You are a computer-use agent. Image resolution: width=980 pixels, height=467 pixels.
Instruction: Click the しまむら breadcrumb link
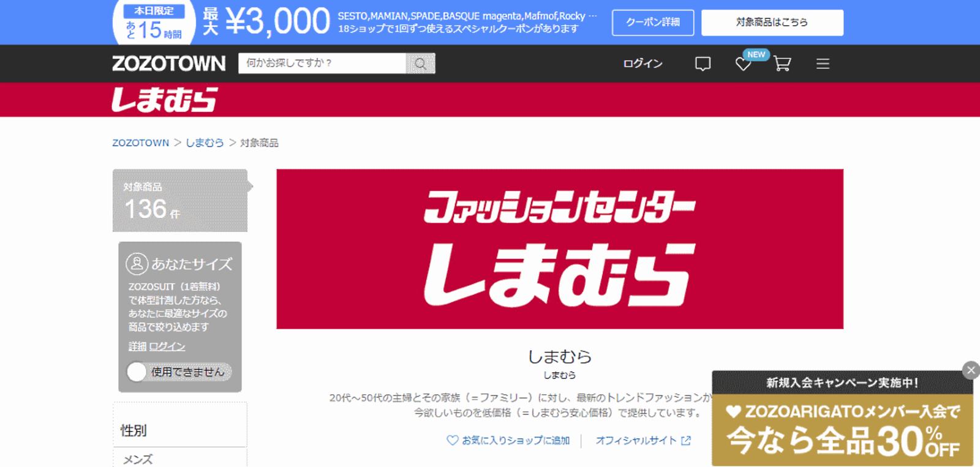click(205, 143)
